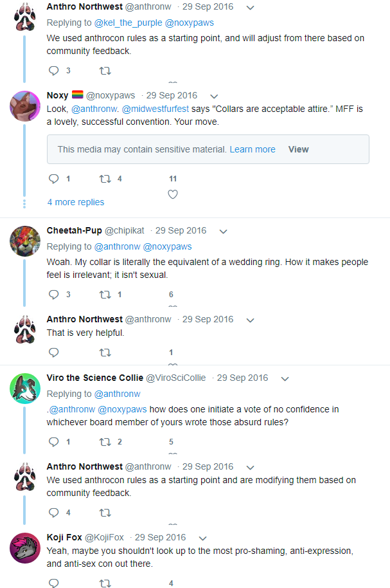Open dropdown menu on Cheetah-Pup's tweet

[223, 231]
